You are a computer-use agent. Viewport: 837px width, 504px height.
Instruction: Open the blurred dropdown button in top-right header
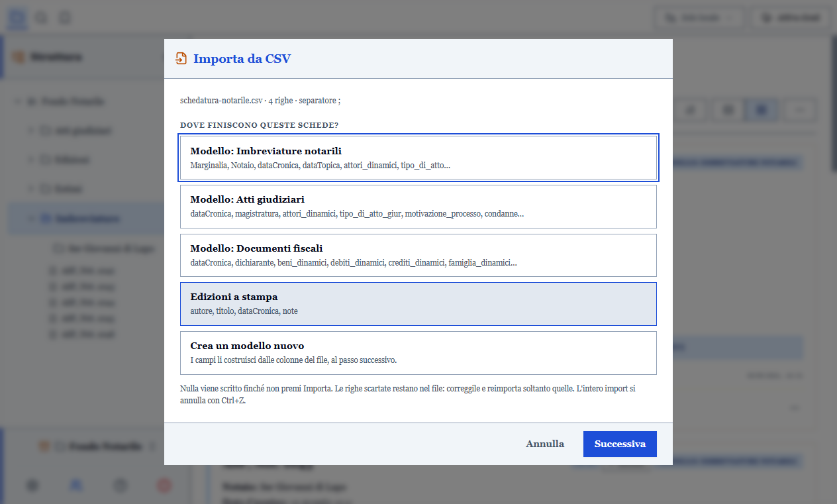[x=700, y=18]
